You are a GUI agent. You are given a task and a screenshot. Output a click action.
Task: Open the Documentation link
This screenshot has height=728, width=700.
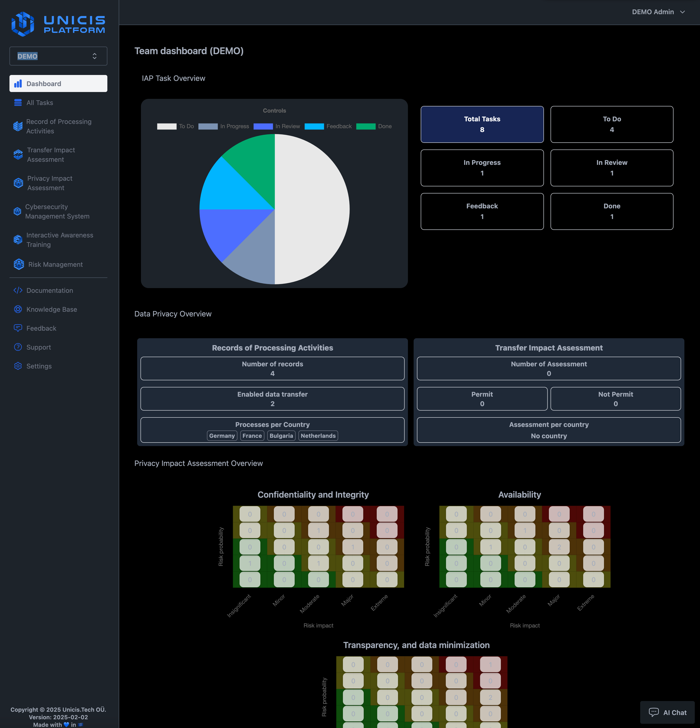[x=58, y=290]
